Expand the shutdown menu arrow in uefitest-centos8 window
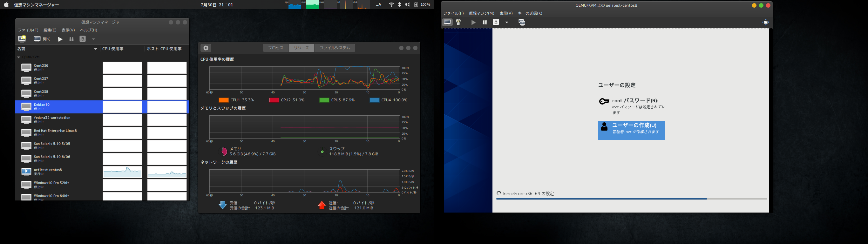This screenshot has height=244, width=868. pos(506,22)
